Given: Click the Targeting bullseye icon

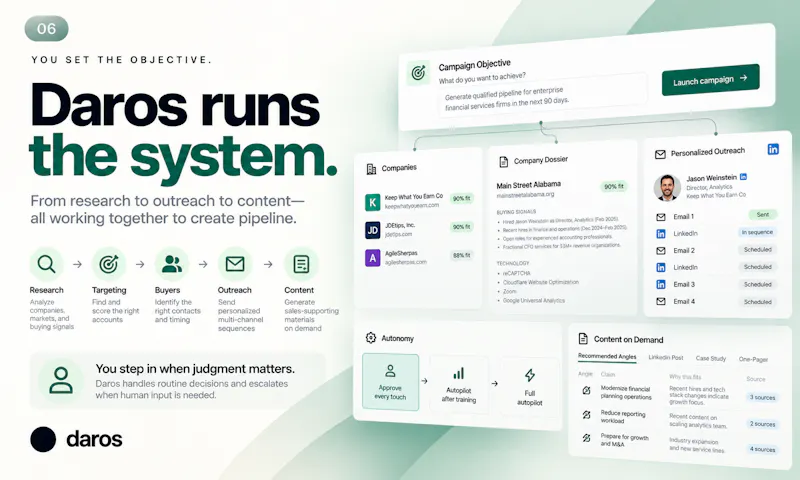Looking at the screenshot, I should pos(109,264).
